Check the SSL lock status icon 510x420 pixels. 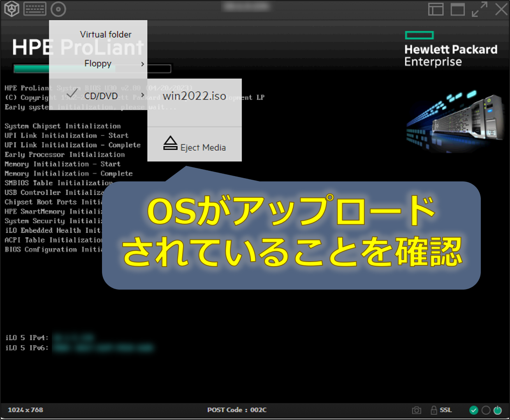click(433, 410)
